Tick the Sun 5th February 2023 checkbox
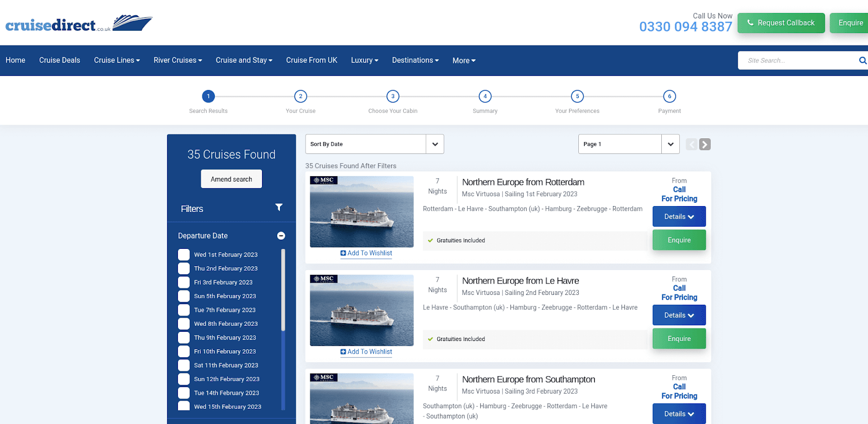868x424 pixels. (184, 296)
